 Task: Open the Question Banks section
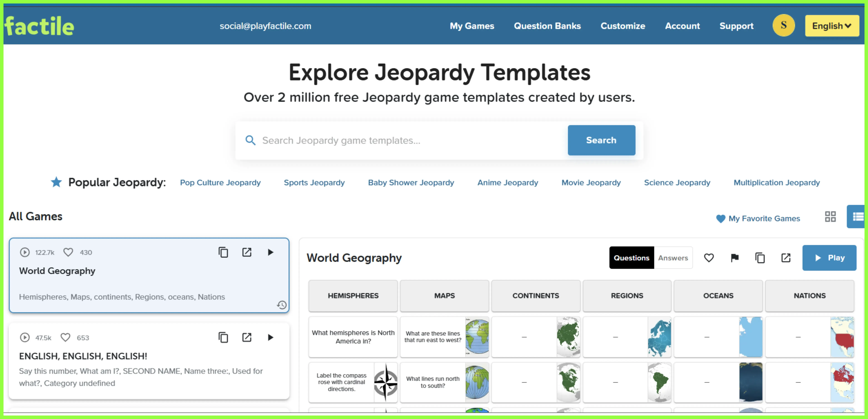pos(547,26)
